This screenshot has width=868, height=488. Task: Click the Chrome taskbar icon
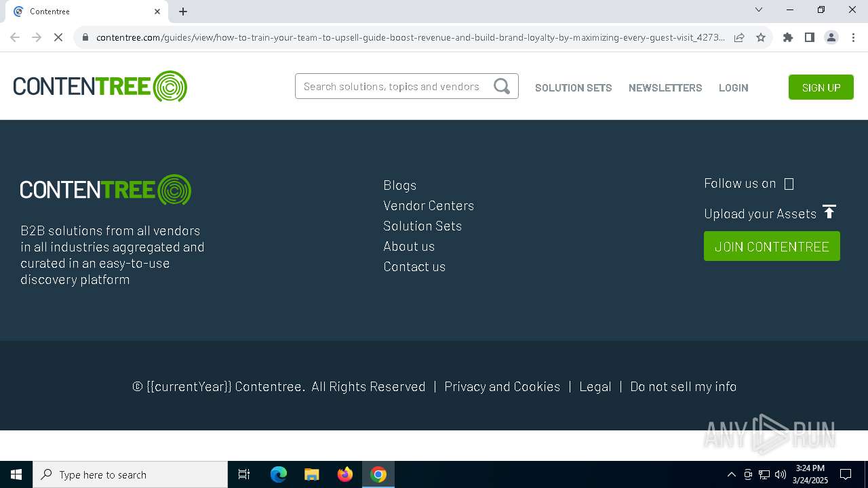pos(378,474)
